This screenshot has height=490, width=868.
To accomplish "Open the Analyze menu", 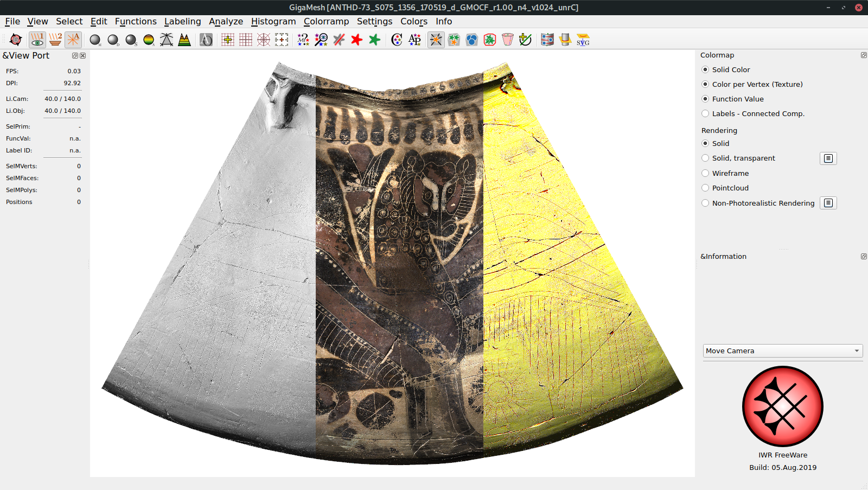I will 226,21.
